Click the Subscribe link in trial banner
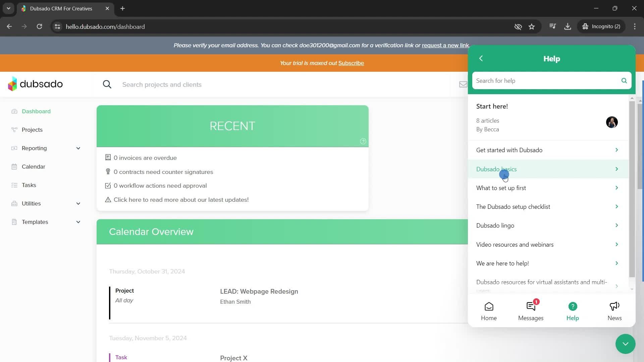The width and height of the screenshot is (644, 362). click(x=351, y=63)
